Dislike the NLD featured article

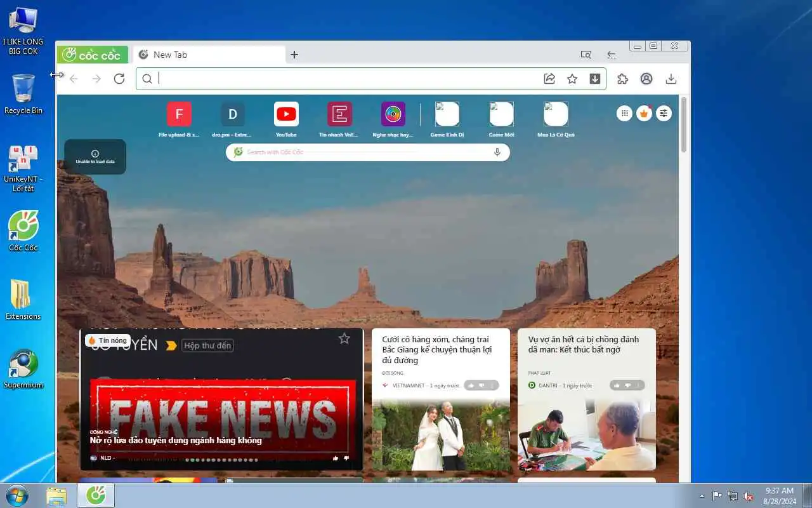(346, 458)
